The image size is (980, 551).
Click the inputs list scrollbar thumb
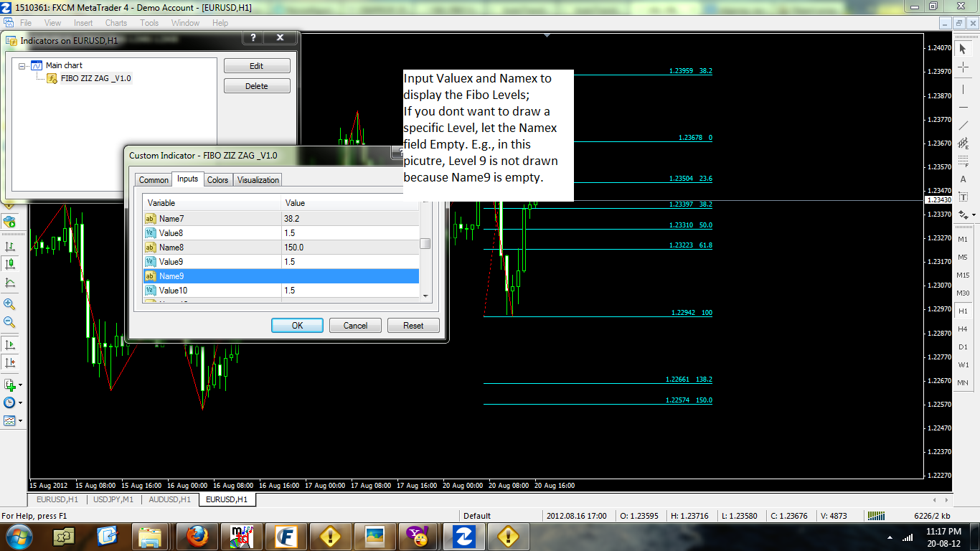(425, 243)
